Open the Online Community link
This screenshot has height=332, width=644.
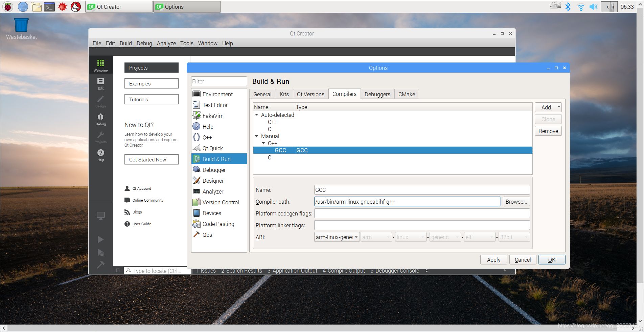point(148,200)
